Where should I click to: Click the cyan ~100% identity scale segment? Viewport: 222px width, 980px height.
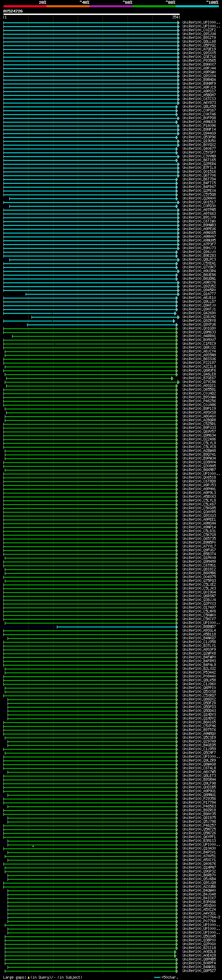pyautogui.click(x=197, y=6)
